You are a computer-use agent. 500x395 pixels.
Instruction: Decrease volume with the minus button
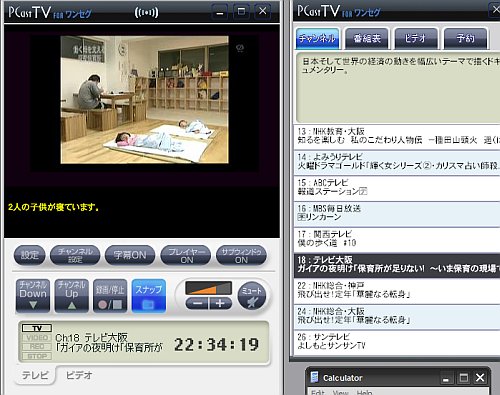[x=197, y=304]
